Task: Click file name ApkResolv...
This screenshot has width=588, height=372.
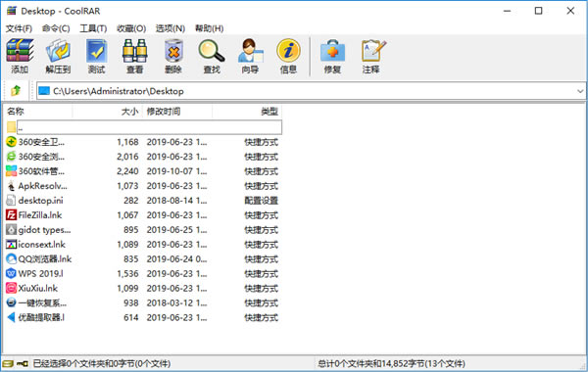Action: point(43,186)
